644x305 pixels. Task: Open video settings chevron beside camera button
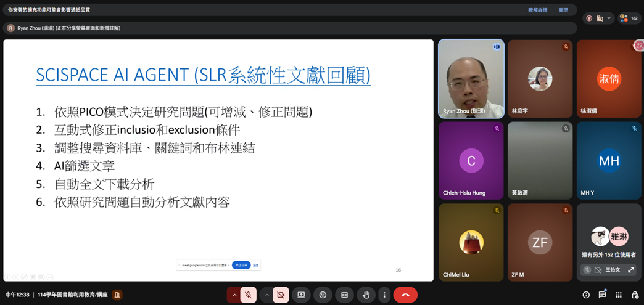267,295
